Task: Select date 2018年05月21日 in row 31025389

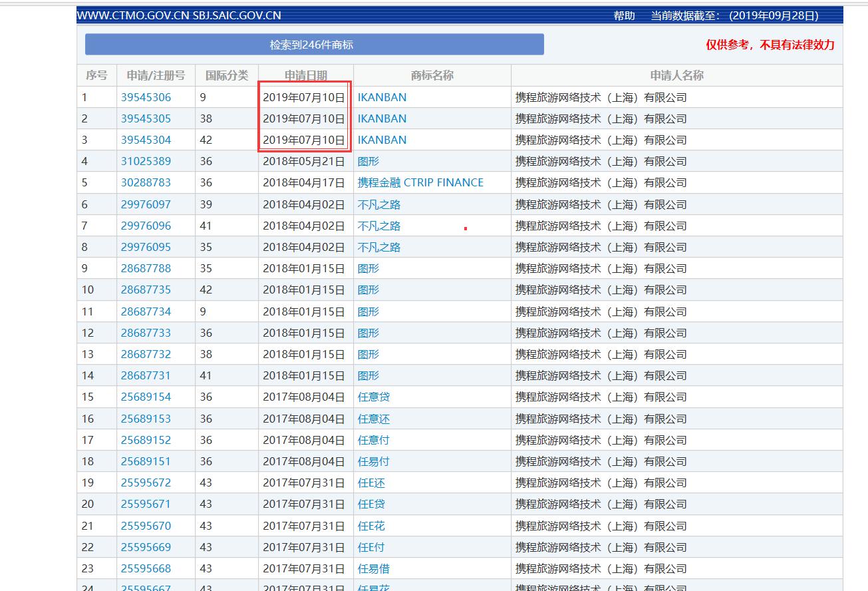Action: coord(304,161)
